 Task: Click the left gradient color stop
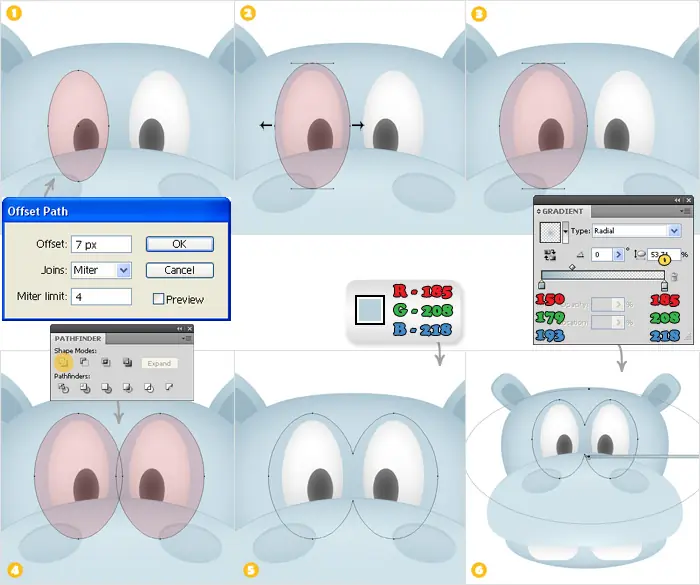click(x=542, y=285)
